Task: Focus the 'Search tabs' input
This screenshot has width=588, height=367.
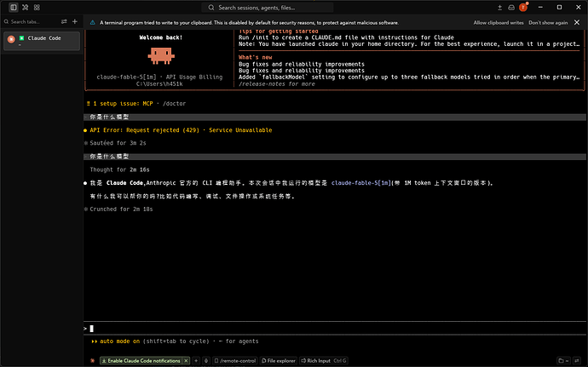Action: coord(31,22)
